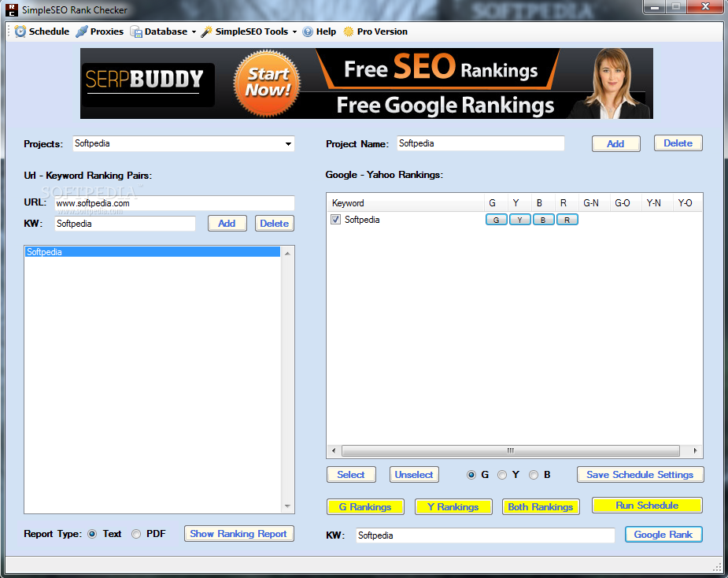
Task: Click the Unselect button
Action: point(414,475)
